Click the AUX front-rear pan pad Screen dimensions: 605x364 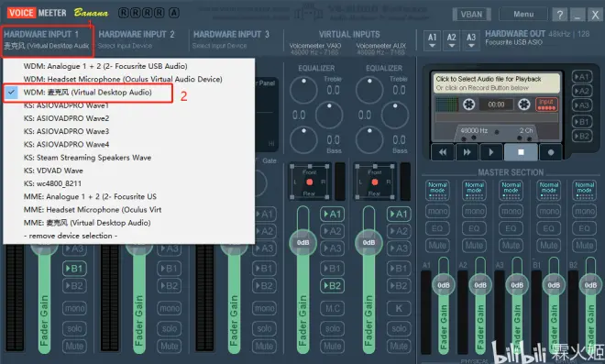tap(375, 182)
